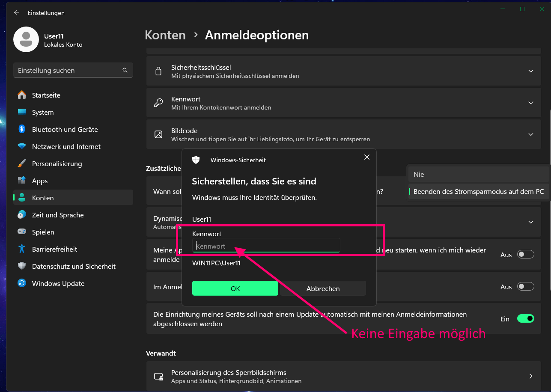Click the Windows-Sicherheit shield icon in dialog

(x=196, y=160)
